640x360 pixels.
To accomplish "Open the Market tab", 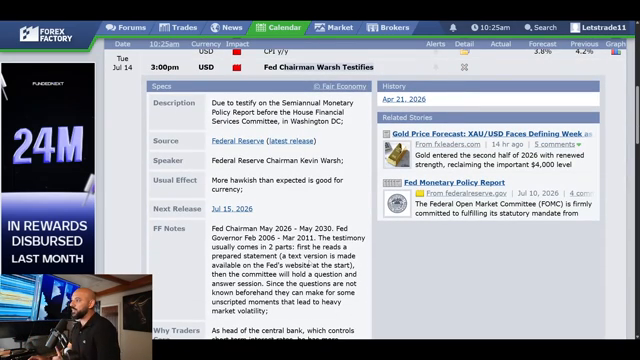I will click(x=333, y=27).
